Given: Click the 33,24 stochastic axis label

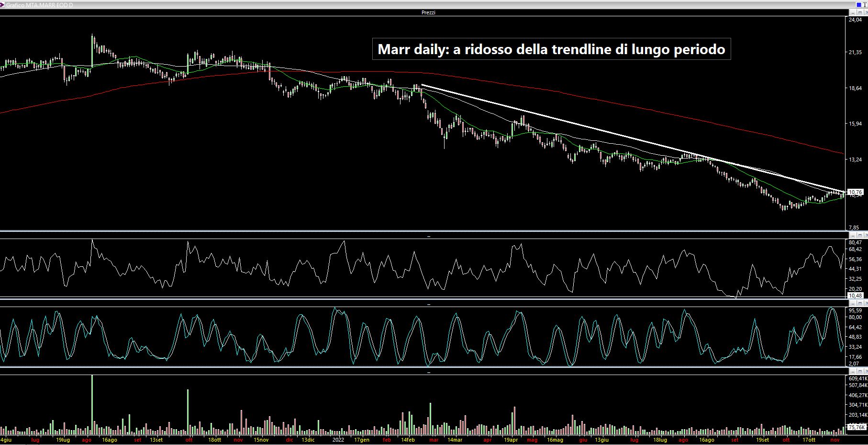Looking at the screenshot, I should tap(855, 347).
